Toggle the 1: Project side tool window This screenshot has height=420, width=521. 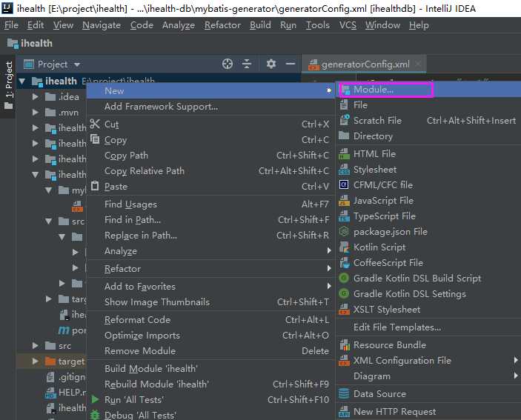click(x=9, y=85)
